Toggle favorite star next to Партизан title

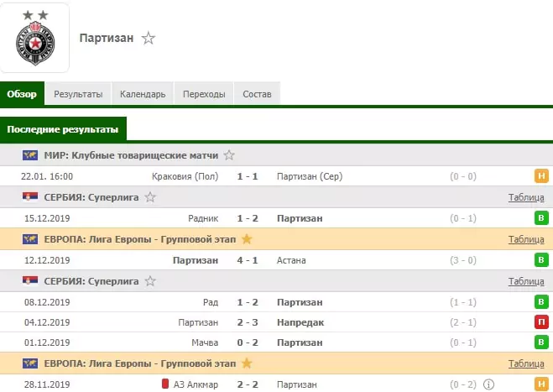(149, 38)
